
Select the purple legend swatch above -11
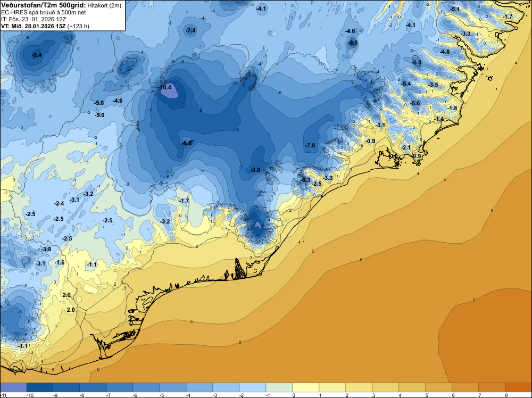pos(13,387)
